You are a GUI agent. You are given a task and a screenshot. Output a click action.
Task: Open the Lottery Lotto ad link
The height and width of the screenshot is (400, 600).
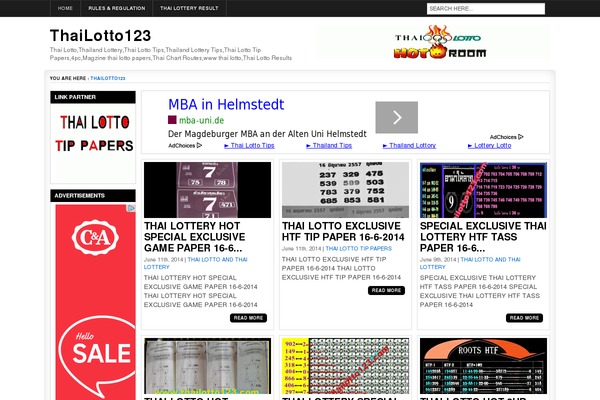click(489, 145)
